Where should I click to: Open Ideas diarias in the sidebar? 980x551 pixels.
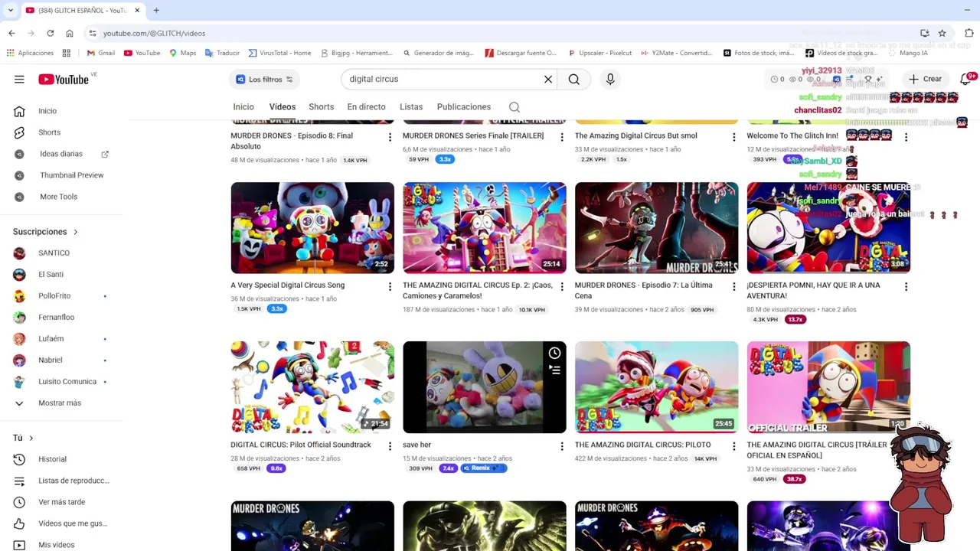[x=61, y=154]
